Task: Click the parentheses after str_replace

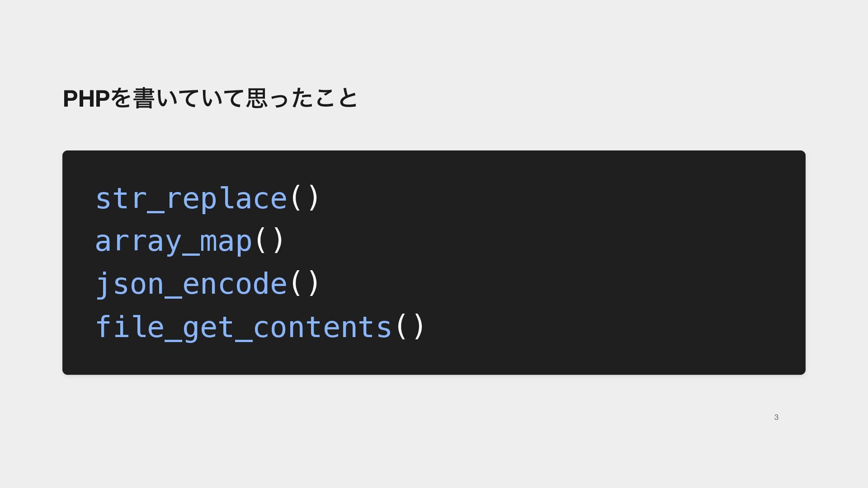Action: point(305,197)
